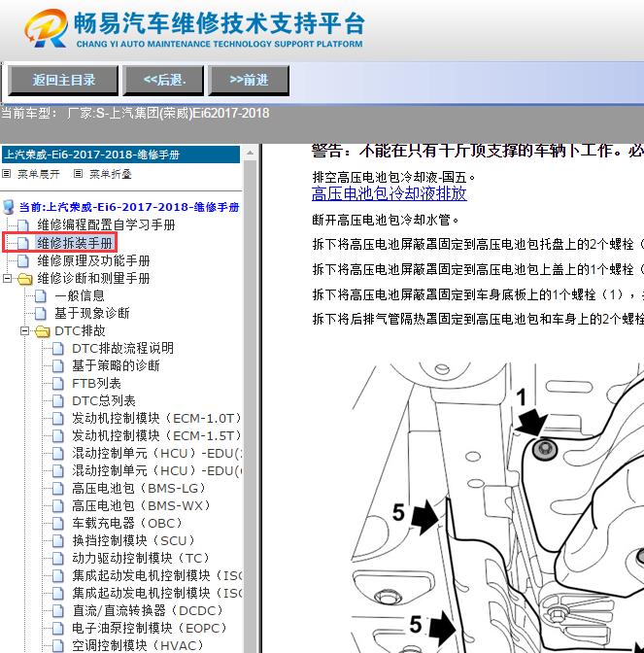The image size is (644, 653).
Task: Open 高压电池包 (BMS-WX)
Action: [141, 505]
